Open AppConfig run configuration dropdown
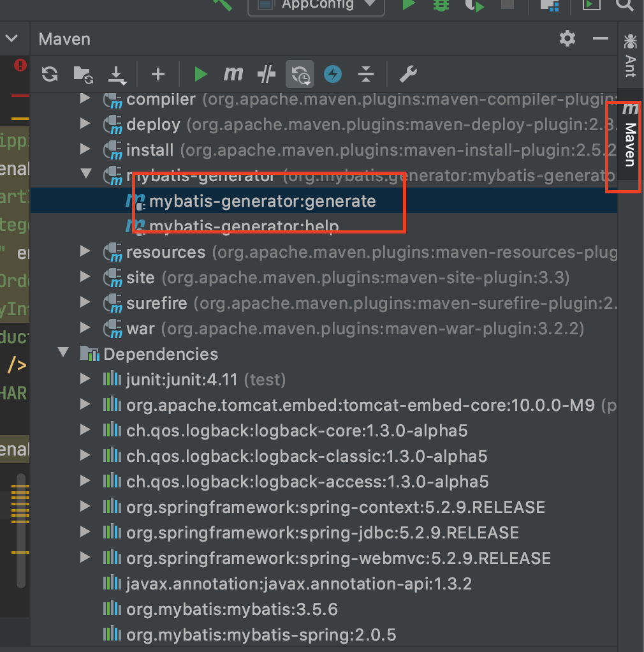The width and height of the screenshot is (644, 652). click(316, 6)
